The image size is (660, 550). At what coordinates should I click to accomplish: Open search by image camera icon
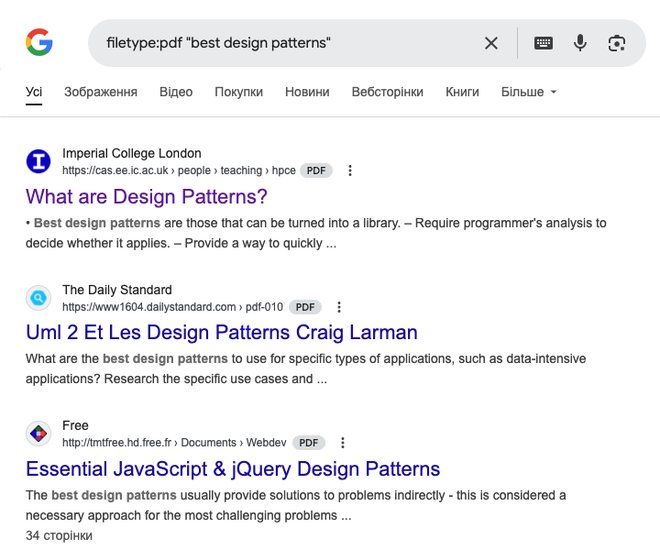click(617, 43)
